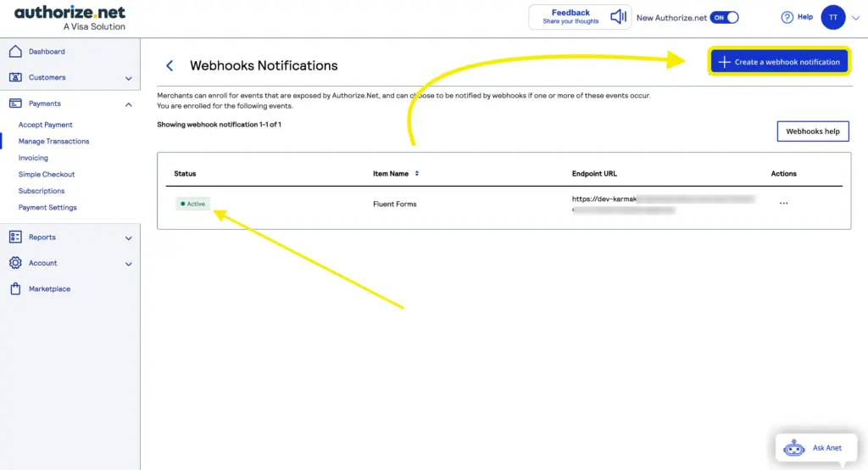Image resolution: width=868 pixels, height=470 pixels.
Task: Open Payment Settings
Action: click(47, 207)
